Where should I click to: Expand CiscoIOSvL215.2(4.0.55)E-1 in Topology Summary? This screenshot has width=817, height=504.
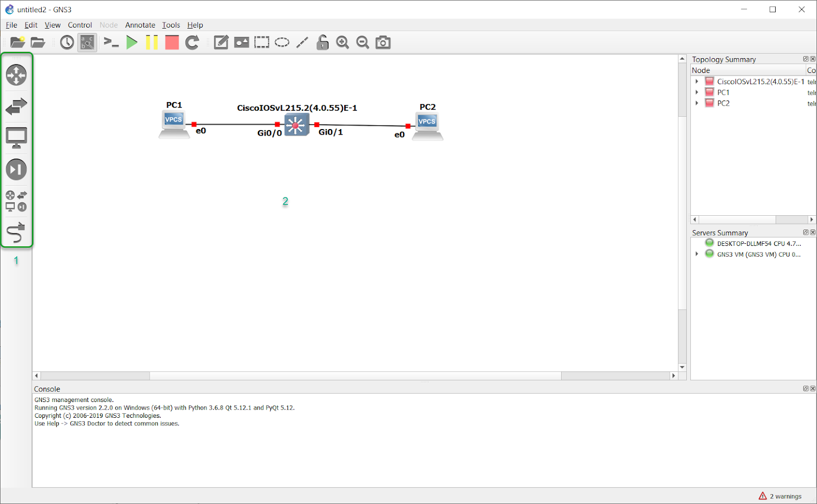[x=696, y=82]
